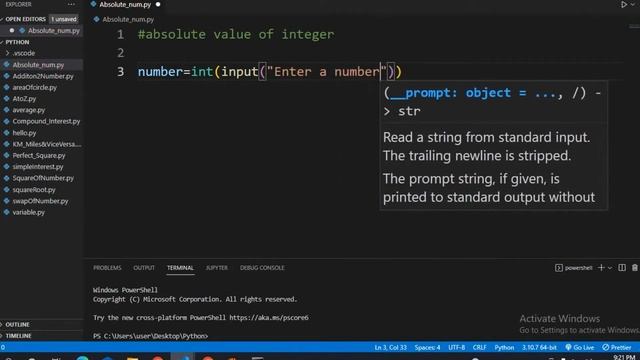Click Absolute_num.py breadcrumb path item
The image size is (640, 360).
pos(128,19)
